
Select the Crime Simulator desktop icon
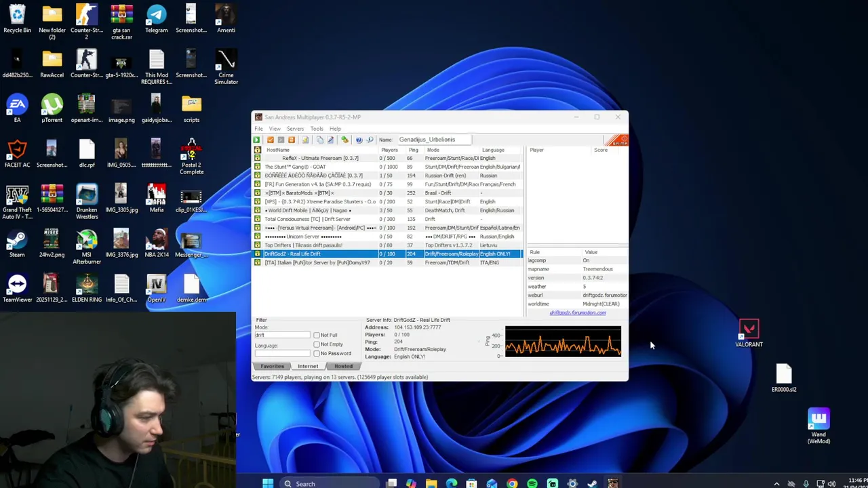(x=226, y=67)
